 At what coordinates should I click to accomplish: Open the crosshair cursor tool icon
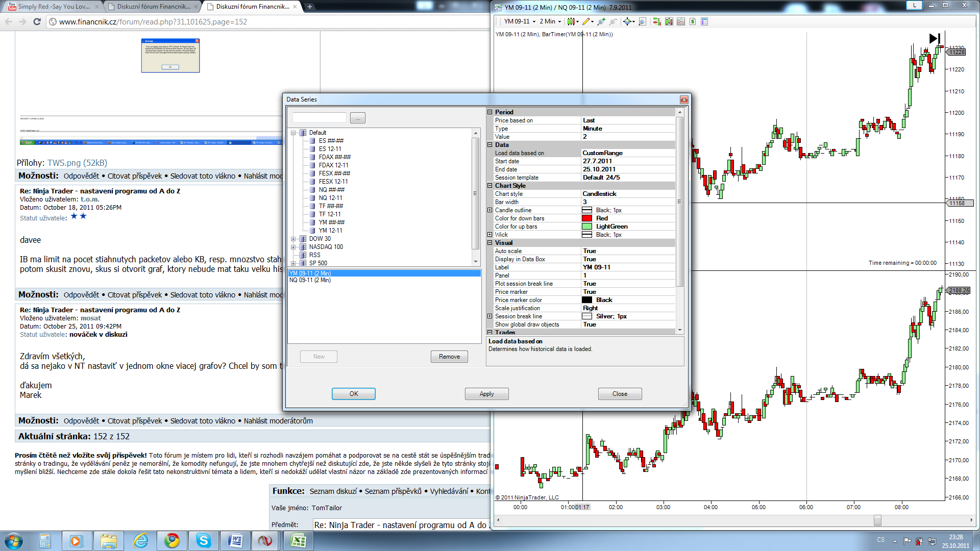[627, 21]
